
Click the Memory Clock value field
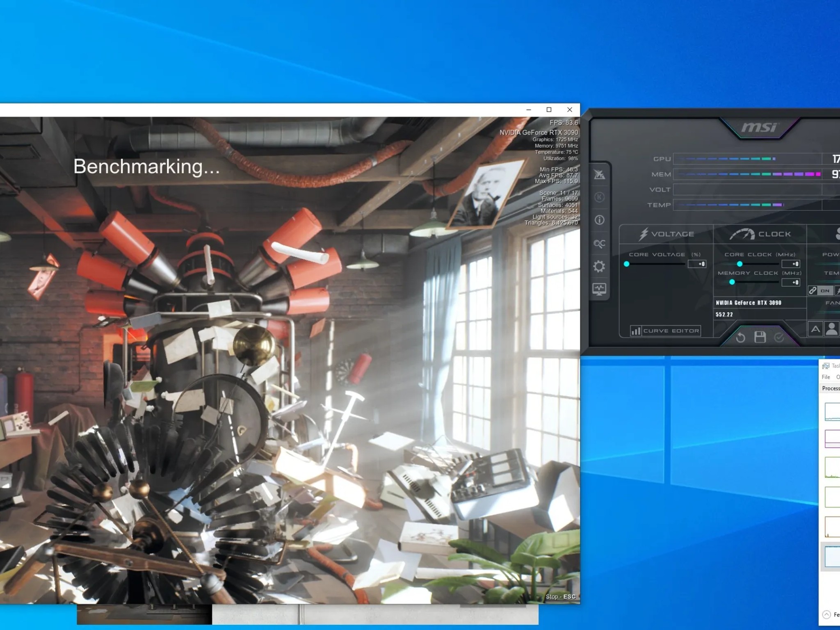[x=791, y=282]
